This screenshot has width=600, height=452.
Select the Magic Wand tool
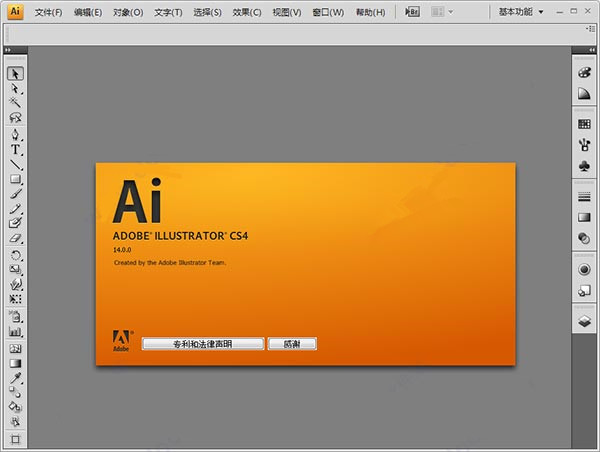[15, 102]
